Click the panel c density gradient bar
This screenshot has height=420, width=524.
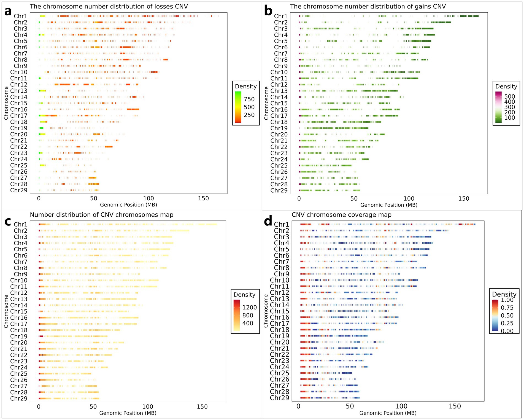click(237, 315)
